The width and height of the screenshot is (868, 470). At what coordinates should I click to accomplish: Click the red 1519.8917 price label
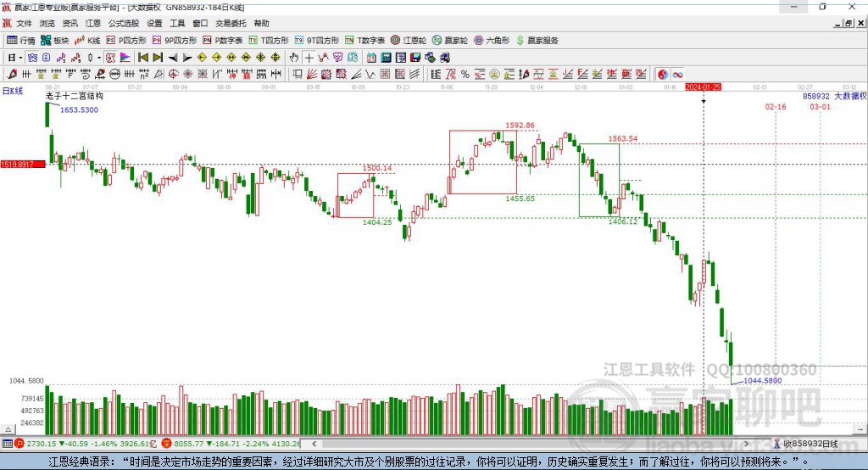point(23,165)
